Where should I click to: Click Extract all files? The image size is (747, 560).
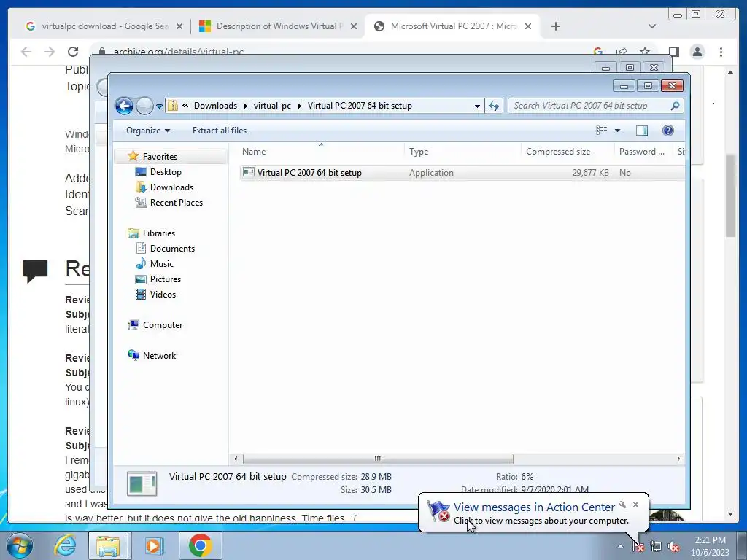coord(220,131)
